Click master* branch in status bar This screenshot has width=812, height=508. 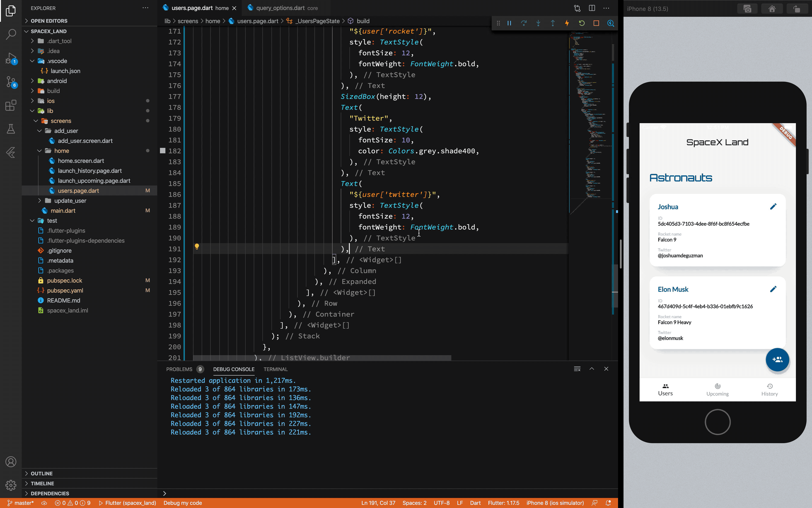(21, 503)
